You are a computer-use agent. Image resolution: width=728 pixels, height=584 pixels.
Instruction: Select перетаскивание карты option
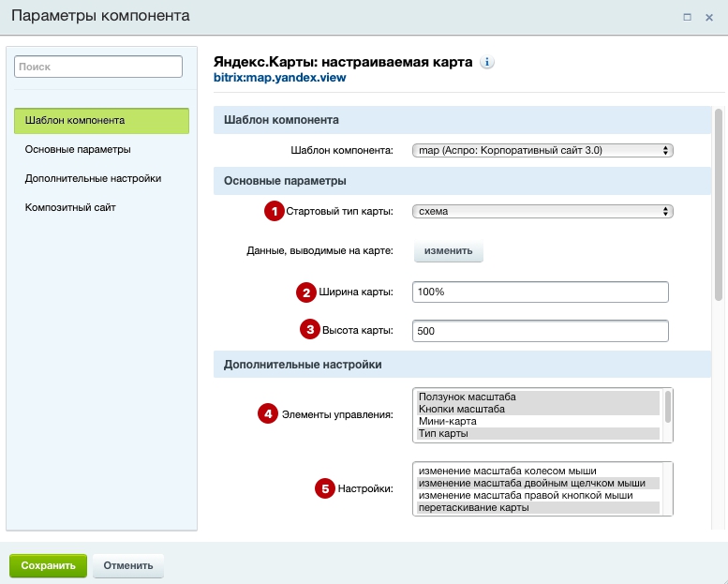click(x=539, y=507)
